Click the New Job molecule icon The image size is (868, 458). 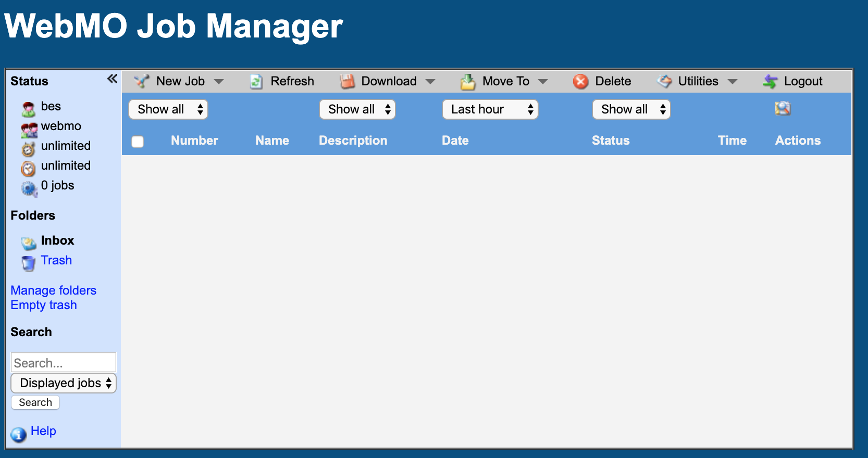(141, 81)
